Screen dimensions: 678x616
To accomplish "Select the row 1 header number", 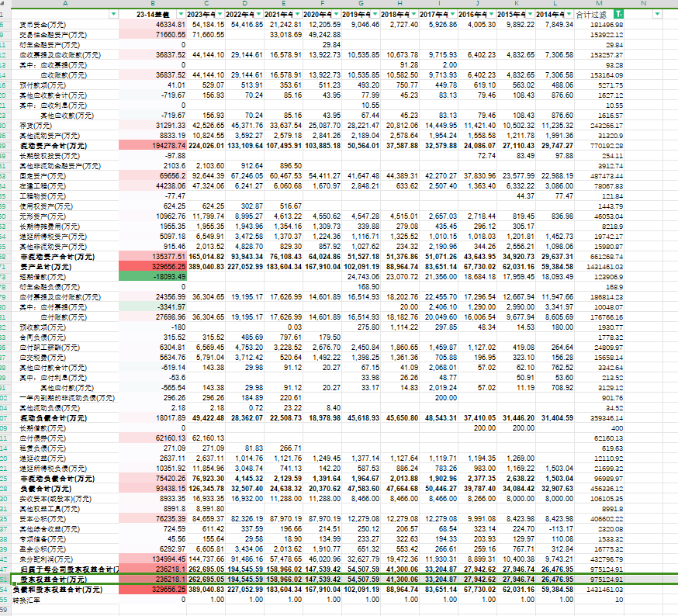I will tap(5, 14).
